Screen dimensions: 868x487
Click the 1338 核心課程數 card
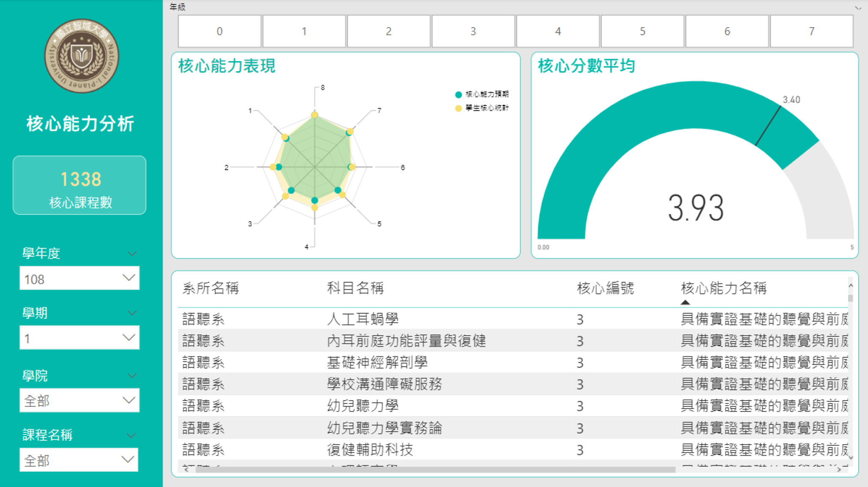click(x=80, y=185)
